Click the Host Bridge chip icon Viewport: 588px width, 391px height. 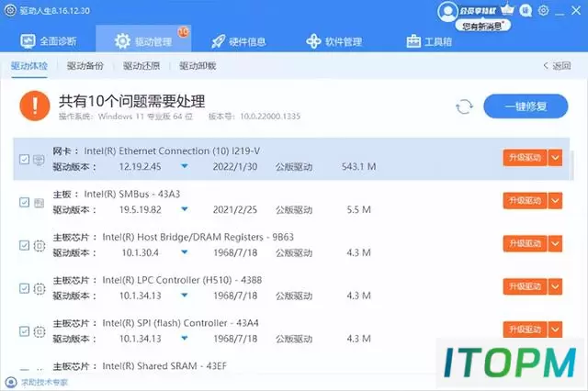tap(40, 246)
